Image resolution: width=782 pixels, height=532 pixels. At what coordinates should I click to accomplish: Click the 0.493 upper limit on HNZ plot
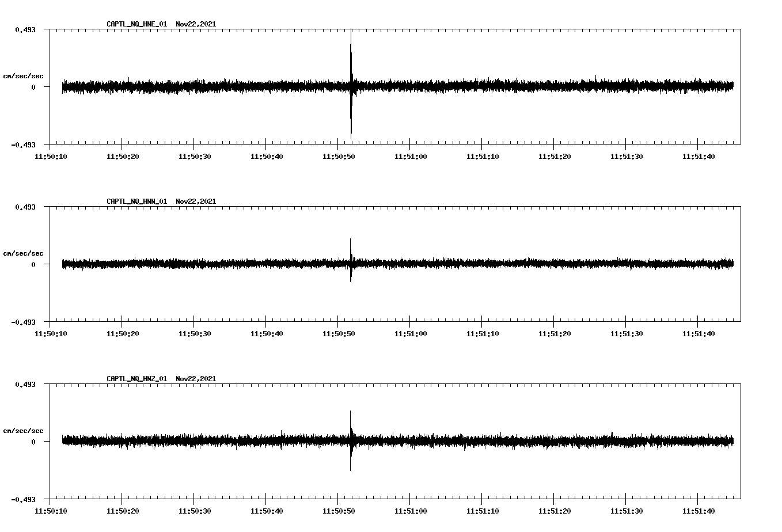[25, 384]
